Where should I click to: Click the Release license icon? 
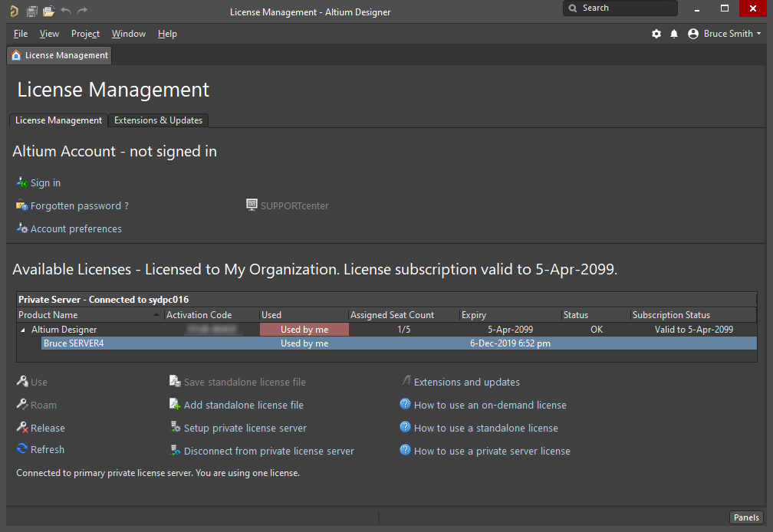point(22,428)
